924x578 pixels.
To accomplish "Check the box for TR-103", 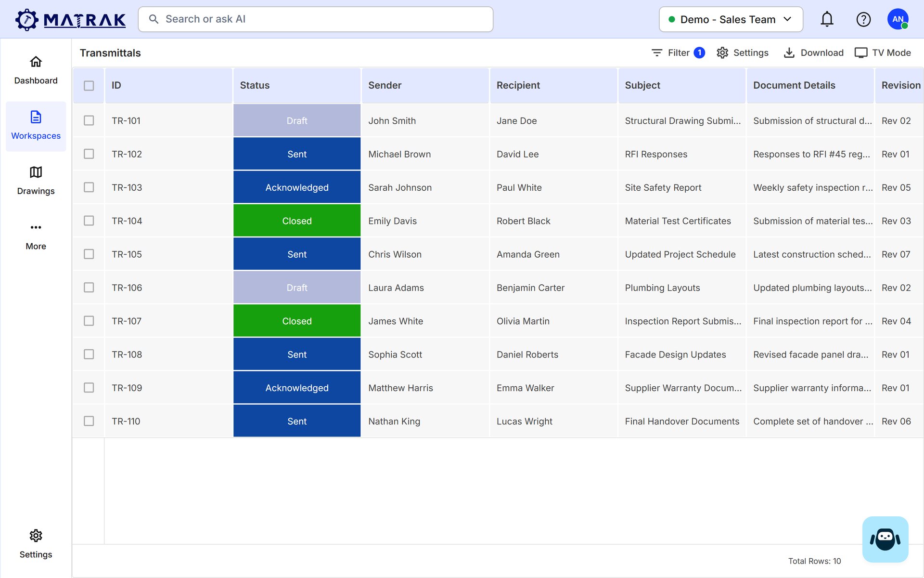I will pos(89,187).
